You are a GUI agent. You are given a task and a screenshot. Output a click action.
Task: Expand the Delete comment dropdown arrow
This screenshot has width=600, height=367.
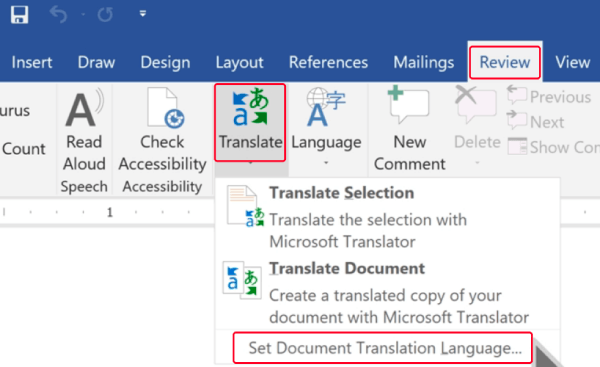[477, 163]
